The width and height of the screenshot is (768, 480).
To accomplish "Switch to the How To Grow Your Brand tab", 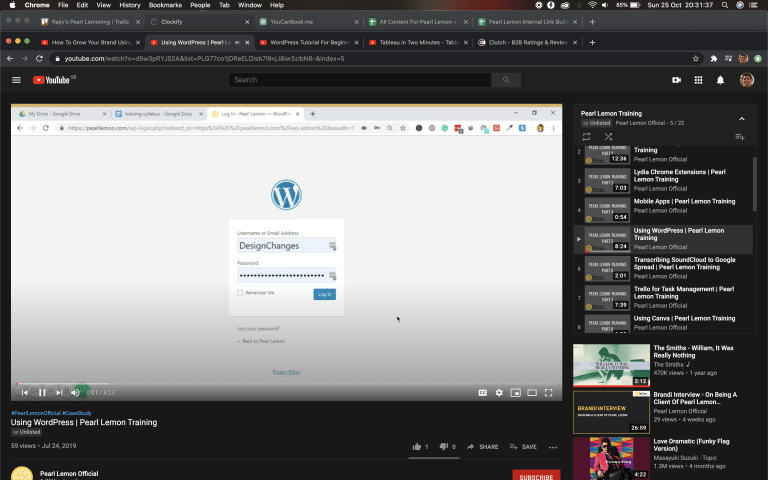I will (91, 43).
